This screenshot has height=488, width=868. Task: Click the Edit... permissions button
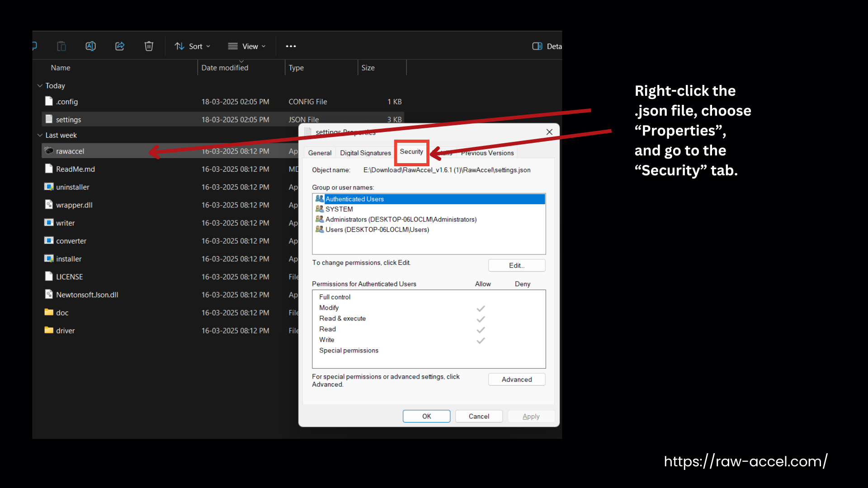(517, 265)
